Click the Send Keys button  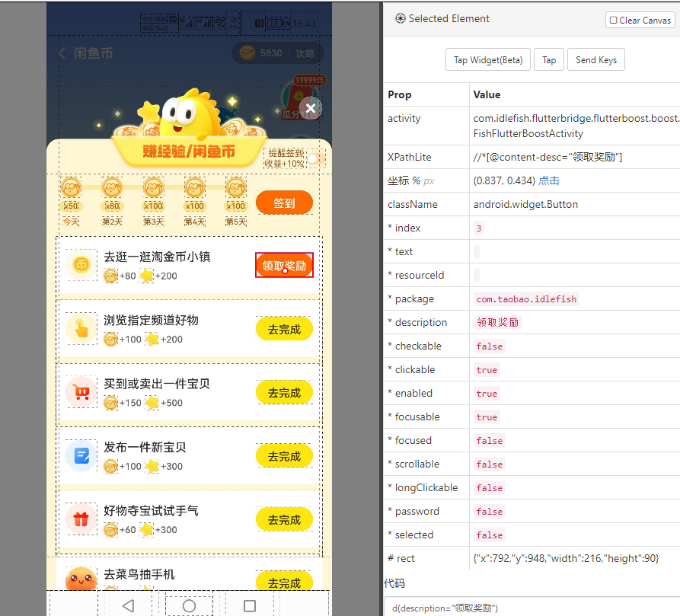click(596, 60)
